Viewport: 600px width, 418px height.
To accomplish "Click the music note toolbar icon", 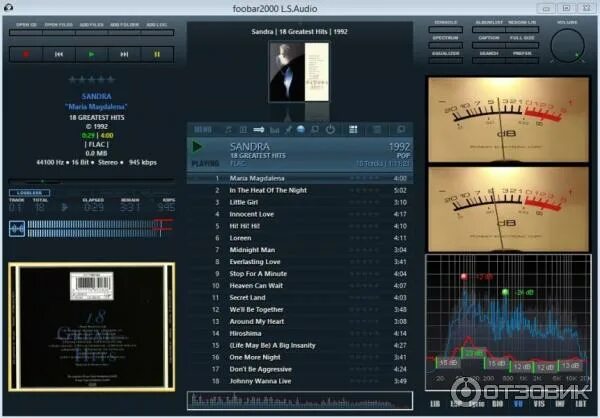I will 228,130.
